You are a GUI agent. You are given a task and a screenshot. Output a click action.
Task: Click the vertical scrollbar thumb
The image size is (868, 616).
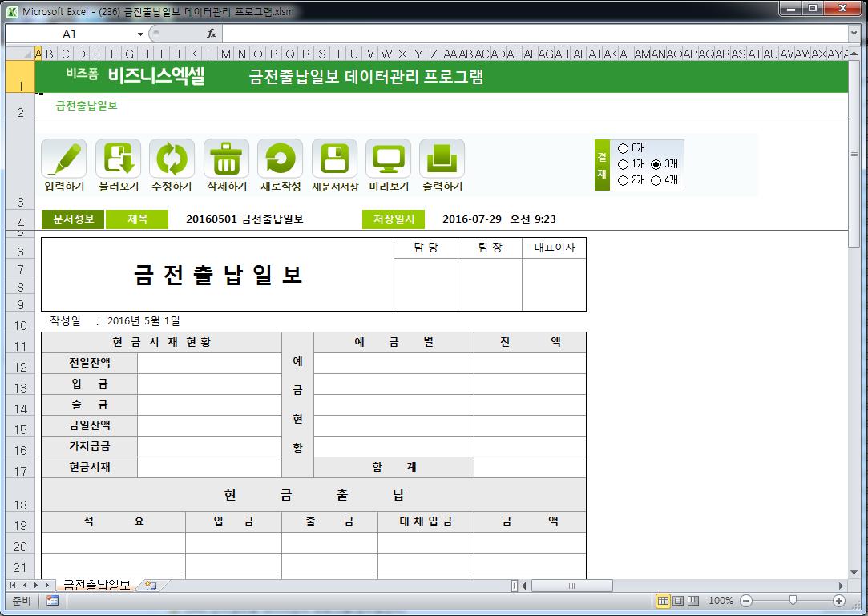click(854, 153)
